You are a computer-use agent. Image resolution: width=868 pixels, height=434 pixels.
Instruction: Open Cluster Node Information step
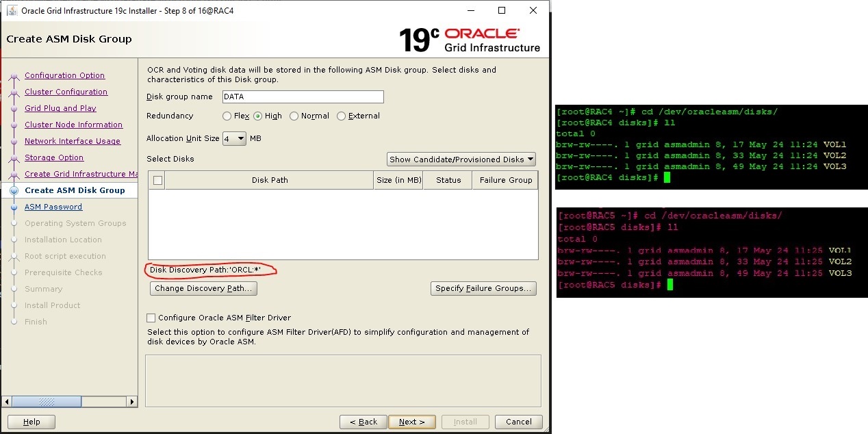(73, 125)
